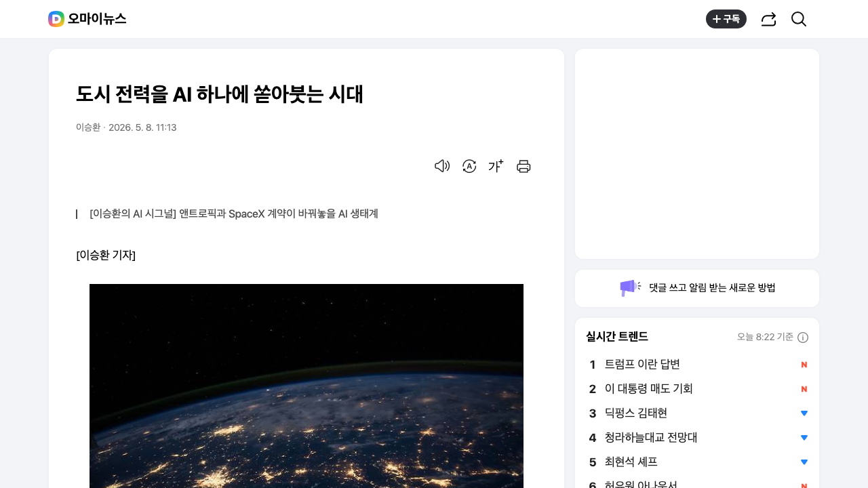Click the 실시간 트렌드 heading

[x=617, y=336]
